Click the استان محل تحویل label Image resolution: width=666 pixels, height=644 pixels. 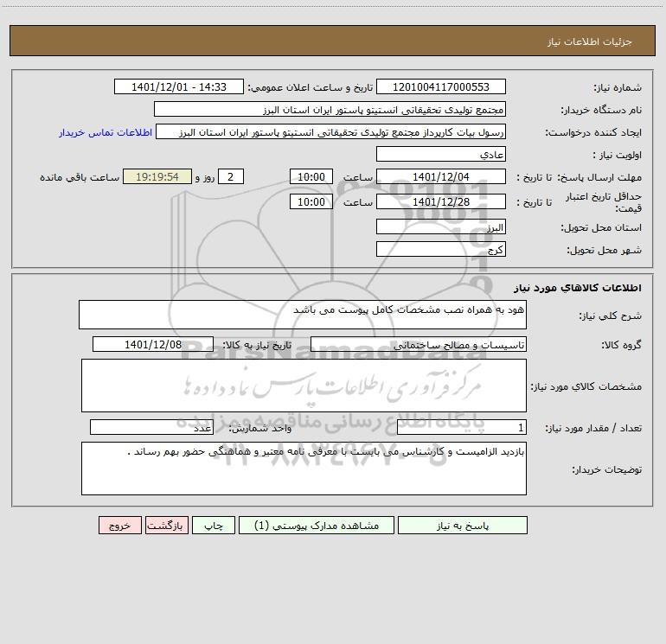tap(601, 227)
